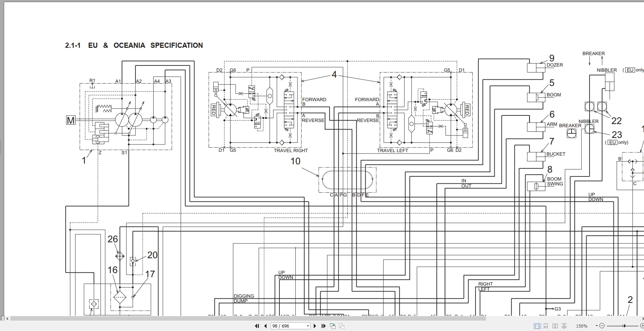644x331 pixels.
Task: Open the page number dropdown arrow
Action: coord(308,326)
